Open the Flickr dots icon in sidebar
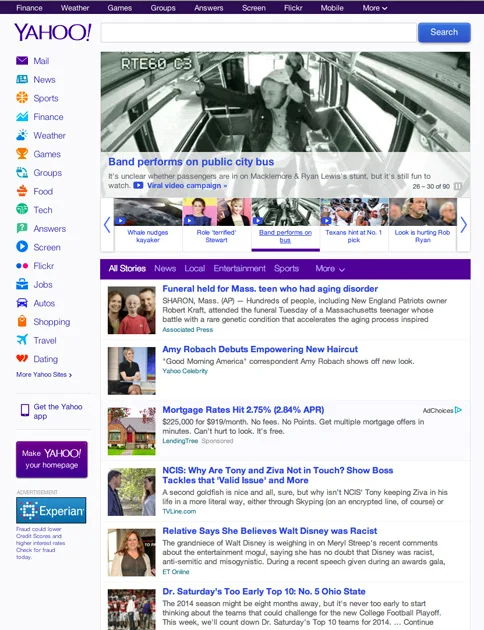The width and height of the screenshot is (484, 630). click(22, 266)
